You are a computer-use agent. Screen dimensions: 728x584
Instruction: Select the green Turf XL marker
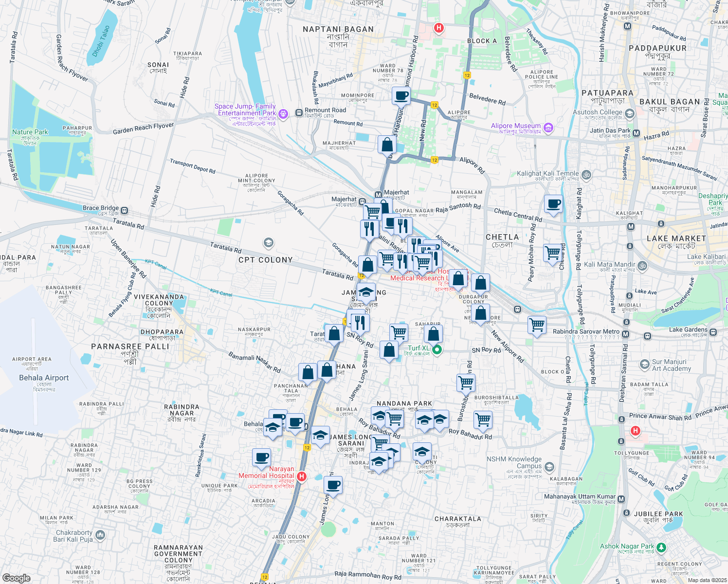pos(436,350)
